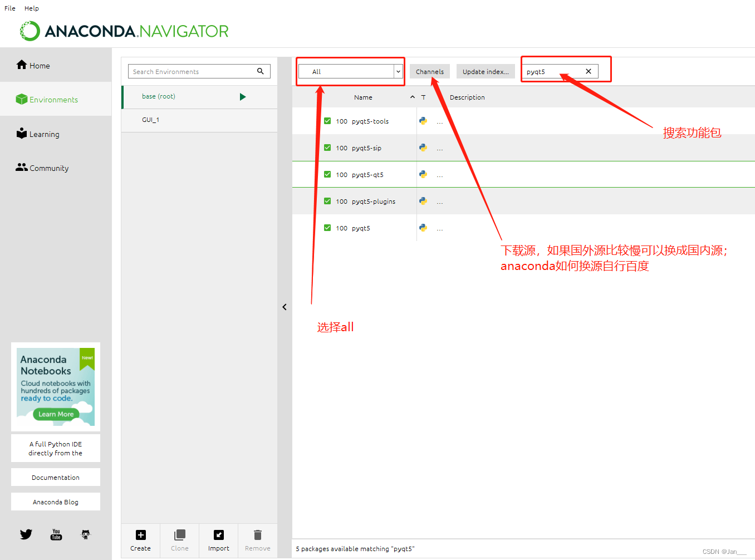Select the base (root) environment
The height and width of the screenshot is (560, 755).
click(199, 97)
